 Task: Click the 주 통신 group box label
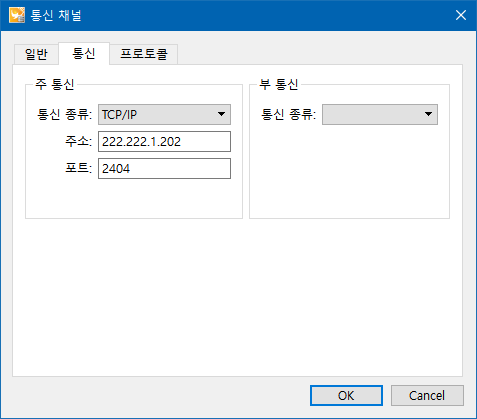click(x=55, y=84)
